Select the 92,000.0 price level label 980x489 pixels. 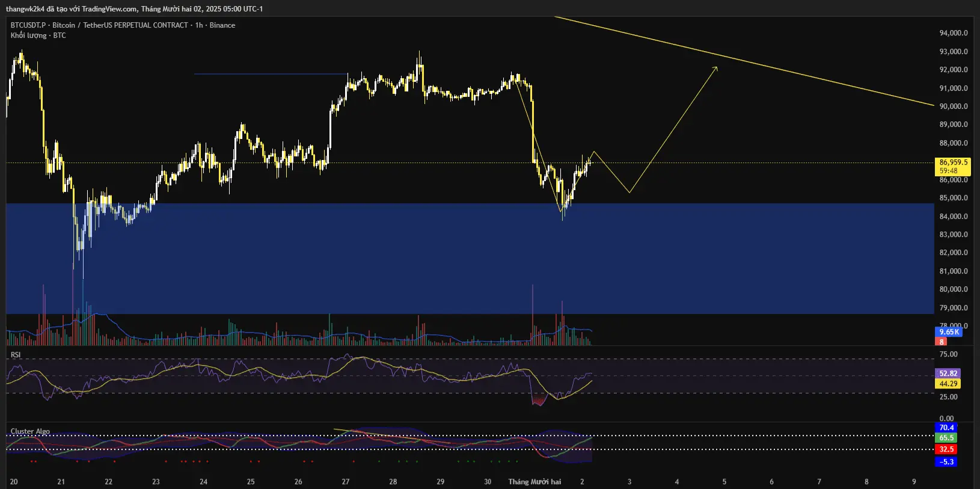pyautogui.click(x=954, y=70)
